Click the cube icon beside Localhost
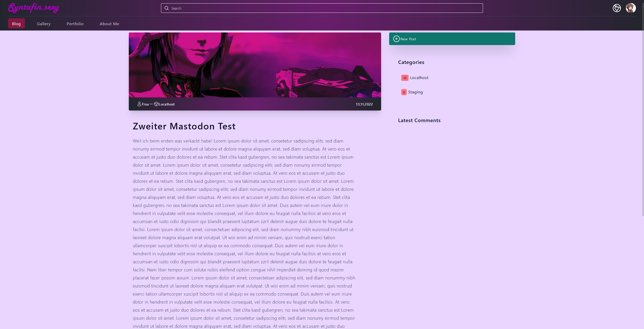 click(x=156, y=104)
